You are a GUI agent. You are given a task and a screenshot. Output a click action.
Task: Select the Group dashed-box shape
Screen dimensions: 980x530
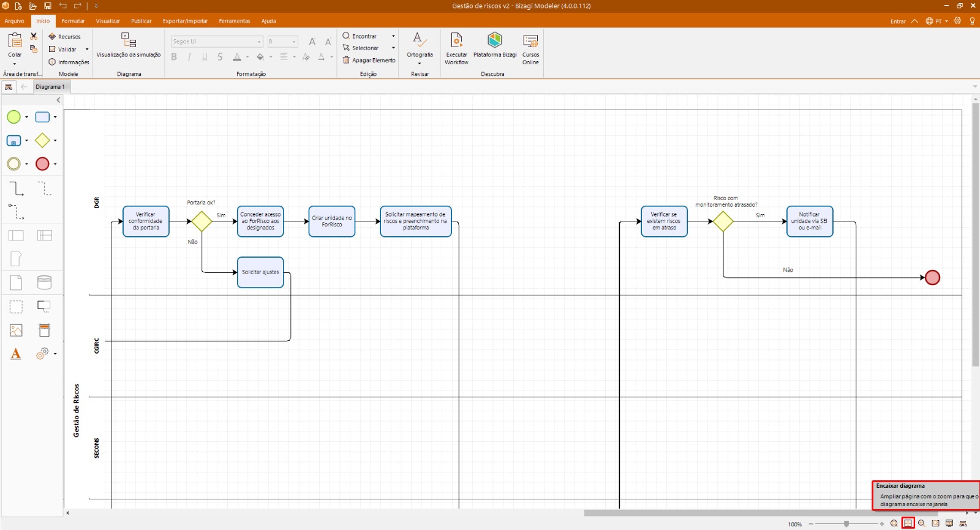point(16,307)
